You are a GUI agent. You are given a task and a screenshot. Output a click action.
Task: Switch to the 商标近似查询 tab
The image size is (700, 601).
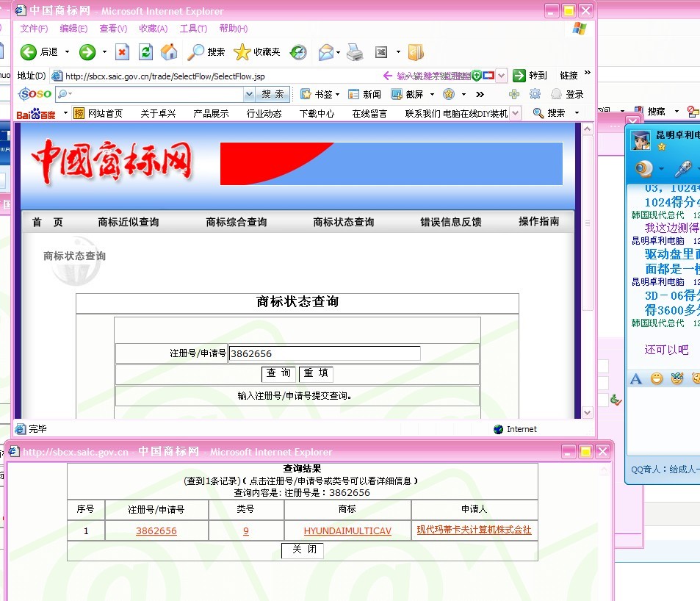pos(129,222)
